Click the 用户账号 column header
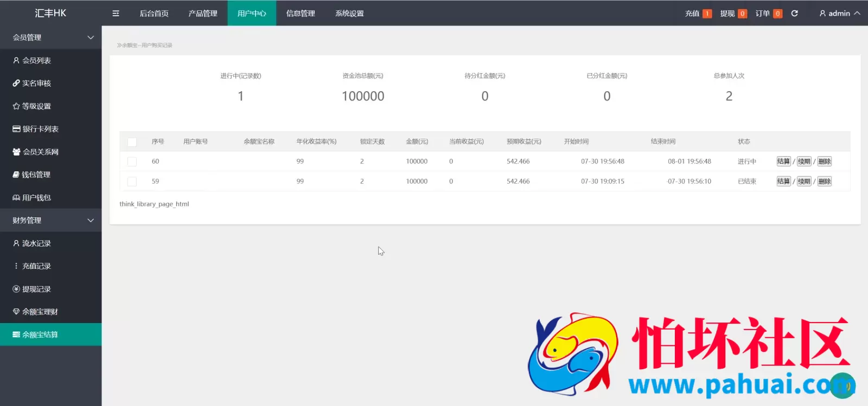The height and width of the screenshot is (406, 868). 195,141
